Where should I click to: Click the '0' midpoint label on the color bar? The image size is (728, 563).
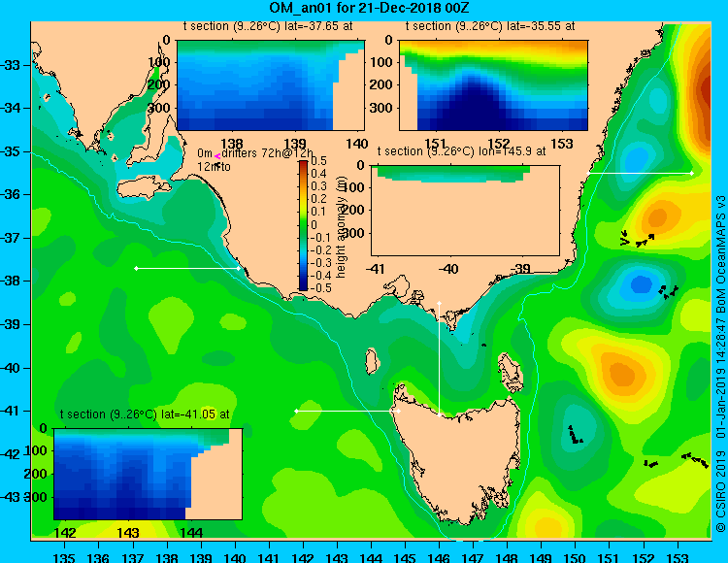click(x=314, y=224)
